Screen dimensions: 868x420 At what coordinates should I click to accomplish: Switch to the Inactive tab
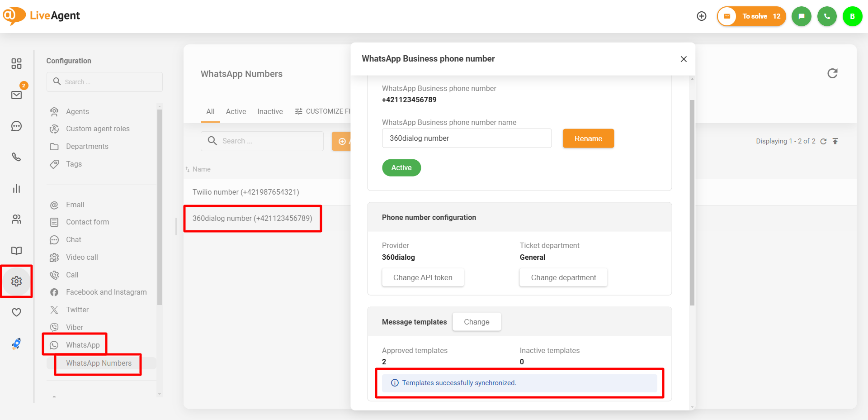[270, 111]
